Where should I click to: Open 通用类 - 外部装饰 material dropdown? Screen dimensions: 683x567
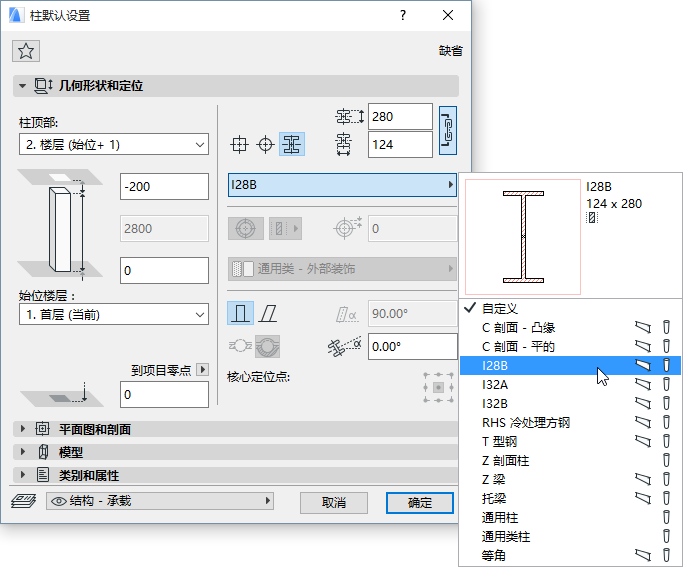(342, 269)
